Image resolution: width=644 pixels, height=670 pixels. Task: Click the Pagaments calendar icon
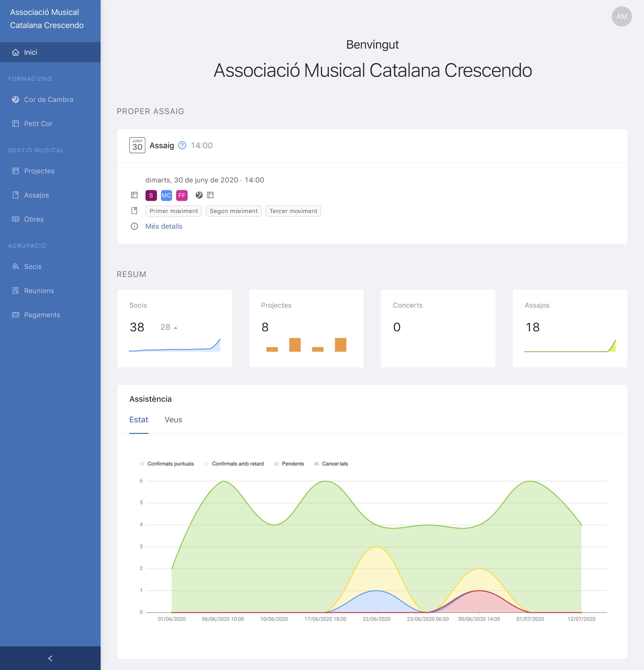(x=15, y=315)
